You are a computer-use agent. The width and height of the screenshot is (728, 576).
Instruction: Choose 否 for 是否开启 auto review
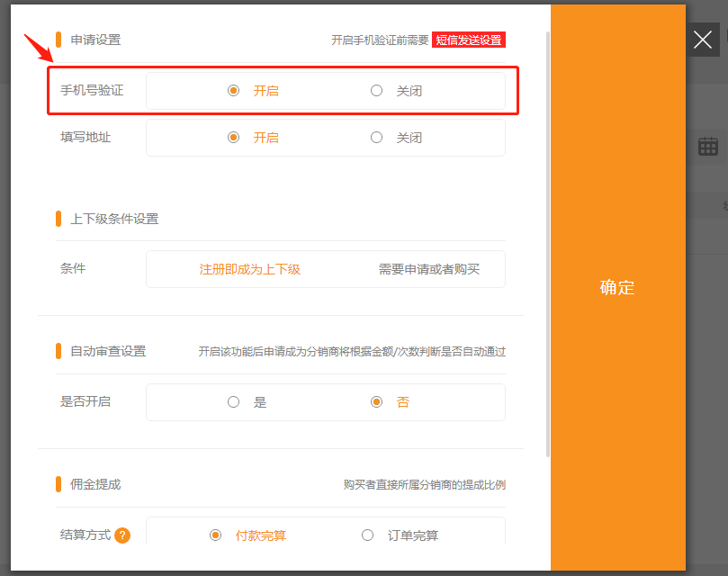tap(377, 402)
